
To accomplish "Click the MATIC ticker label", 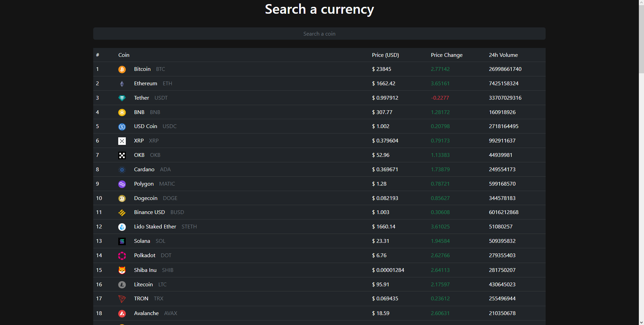I will (x=167, y=184).
